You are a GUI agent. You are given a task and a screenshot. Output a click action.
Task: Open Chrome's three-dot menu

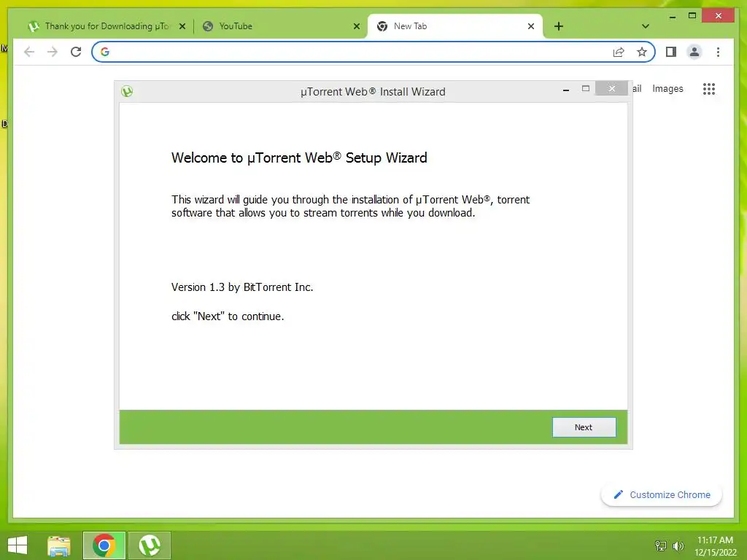point(718,52)
